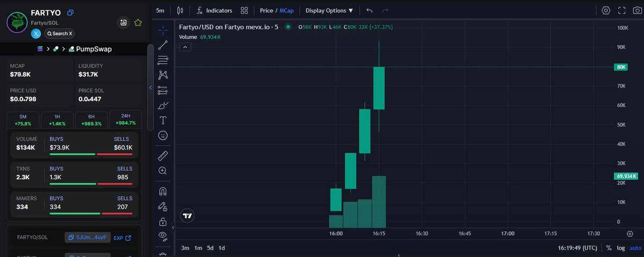Click the TradingView logo on the chart

pos(187,216)
